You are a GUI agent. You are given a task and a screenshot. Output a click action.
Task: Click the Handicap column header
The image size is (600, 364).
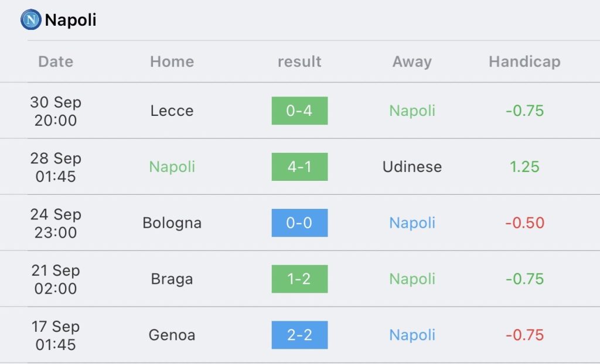(524, 61)
